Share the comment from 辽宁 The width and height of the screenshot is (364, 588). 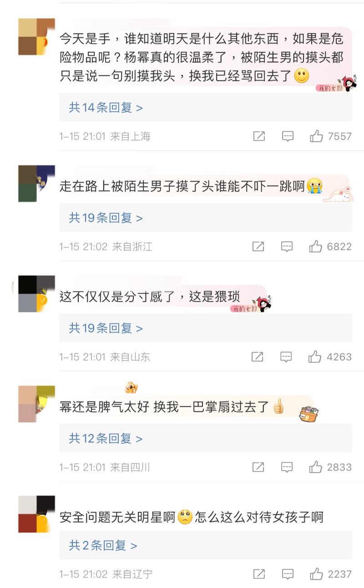pyautogui.click(x=259, y=574)
